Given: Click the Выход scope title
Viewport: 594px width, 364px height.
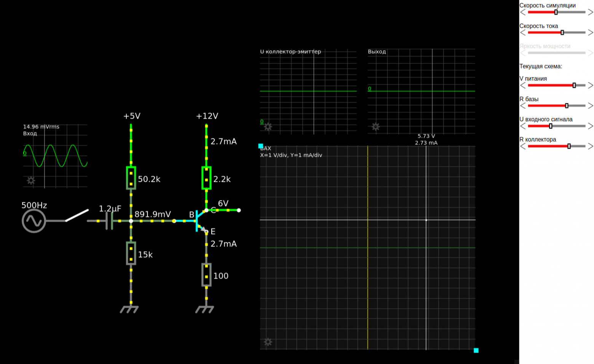Looking at the screenshot, I should click(377, 51).
